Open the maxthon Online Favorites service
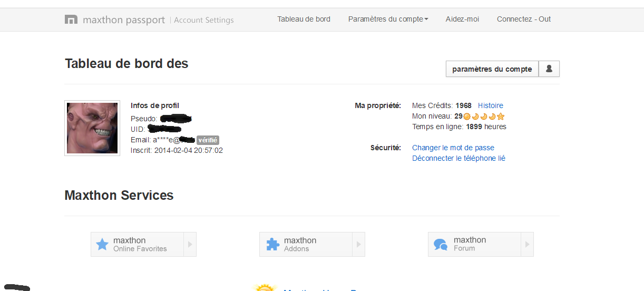644x291 pixels. pos(138,244)
